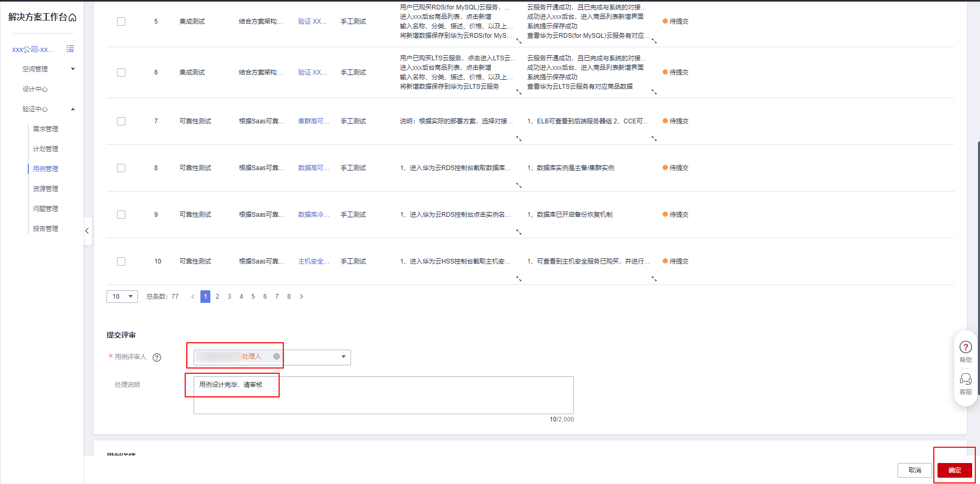Go to page 3

pos(229,297)
